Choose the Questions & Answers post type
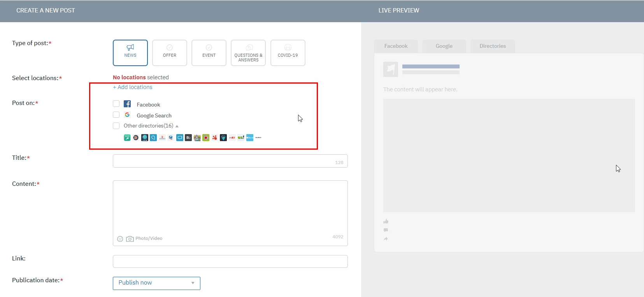The height and width of the screenshot is (297, 644). tap(248, 53)
